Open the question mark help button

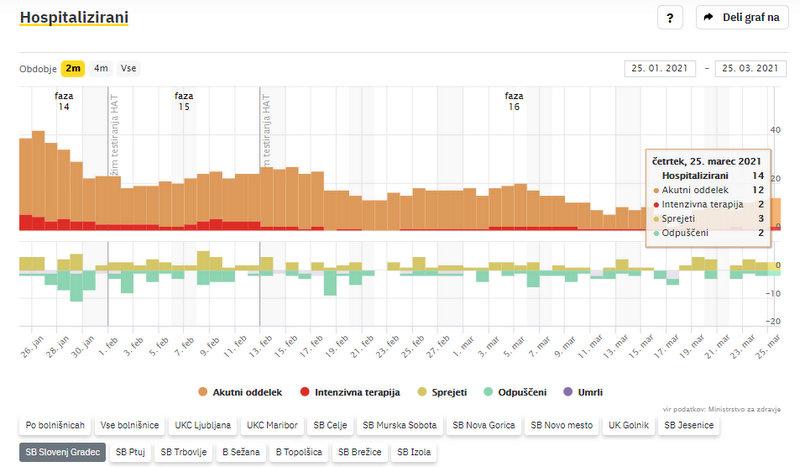[669, 18]
